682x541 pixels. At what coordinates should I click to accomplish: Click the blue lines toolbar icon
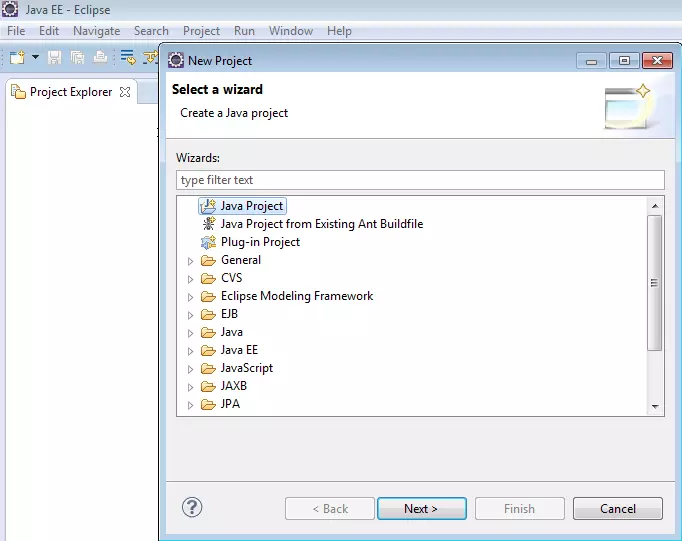[x=128, y=57]
